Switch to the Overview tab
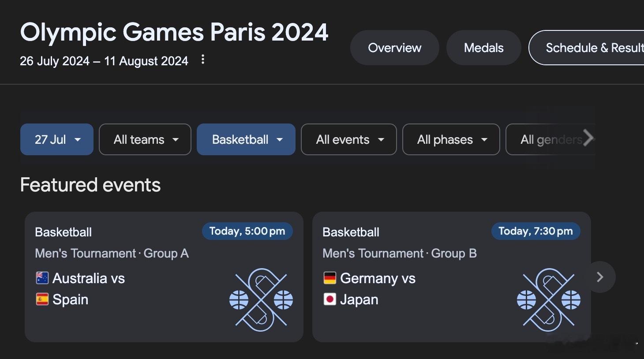The height and width of the screenshot is (359, 644). tap(394, 48)
